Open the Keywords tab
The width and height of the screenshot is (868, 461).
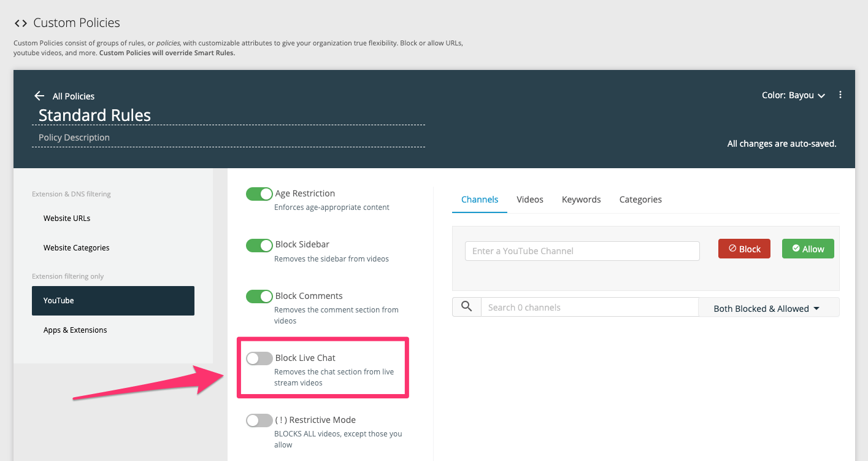pos(582,200)
